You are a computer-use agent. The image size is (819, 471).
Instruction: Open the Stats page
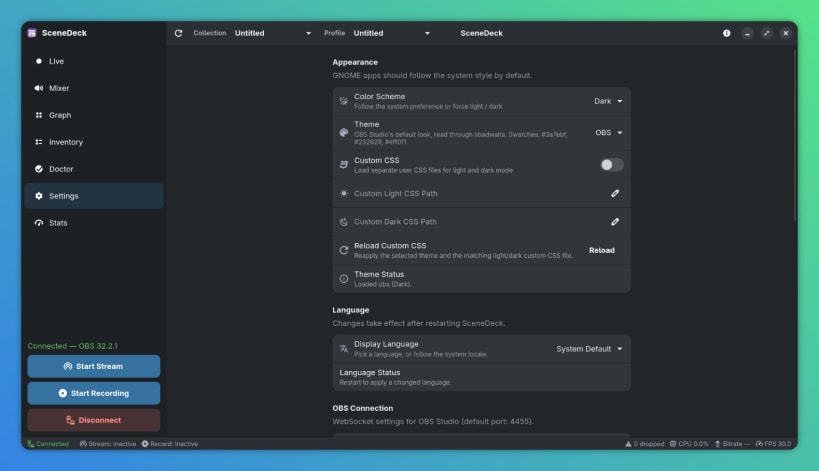(94, 223)
